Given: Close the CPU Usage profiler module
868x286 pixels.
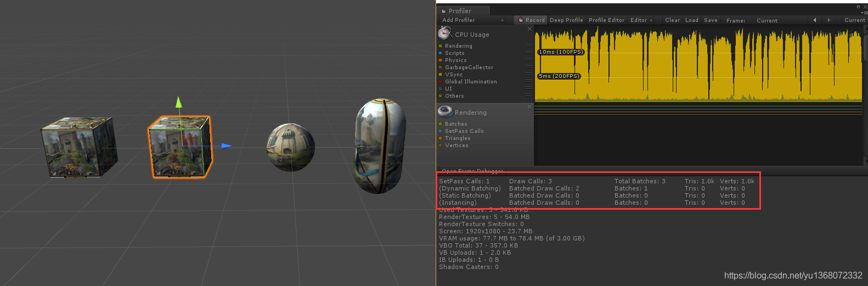Looking at the screenshot, I should coord(529,29).
